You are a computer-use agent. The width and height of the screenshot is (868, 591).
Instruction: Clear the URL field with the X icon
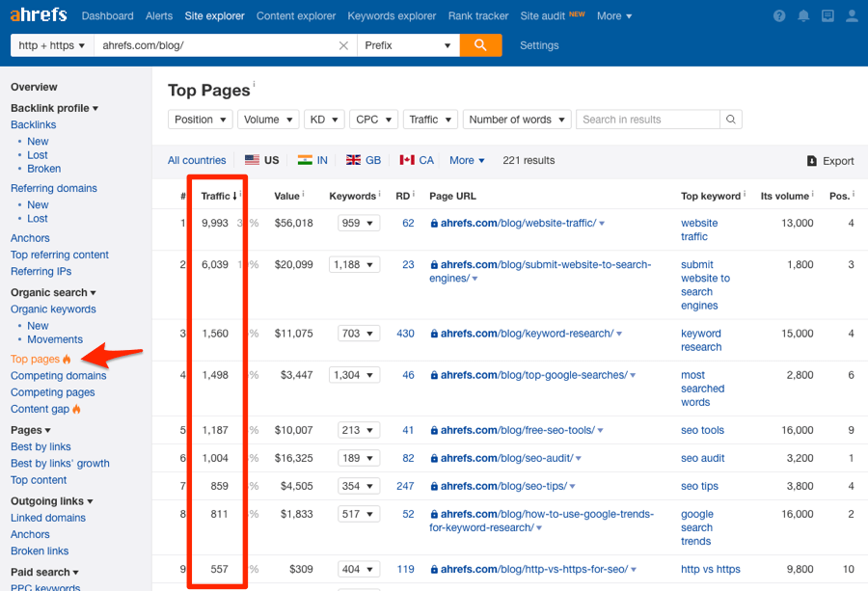(343, 45)
